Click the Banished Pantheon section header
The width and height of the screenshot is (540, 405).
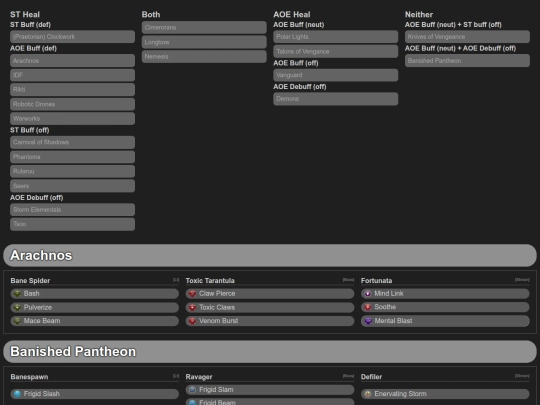coord(270,352)
